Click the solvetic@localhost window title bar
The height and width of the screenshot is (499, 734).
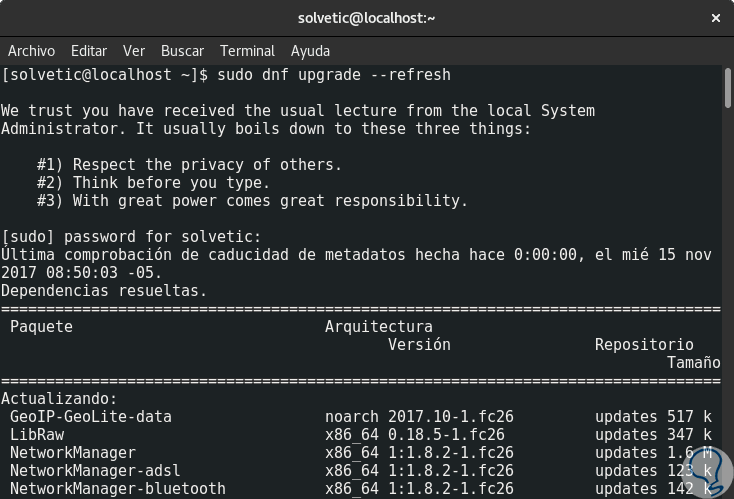tap(367, 18)
